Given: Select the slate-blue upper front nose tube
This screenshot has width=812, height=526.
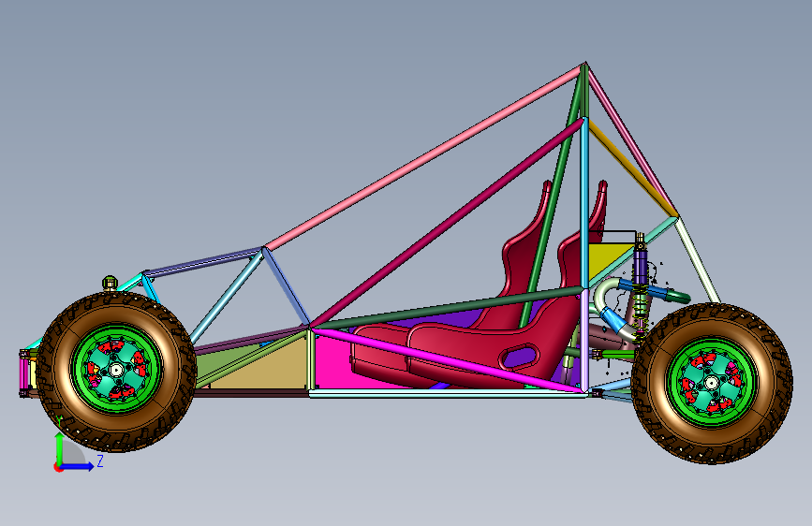Looking at the screenshot, I should point(203,262).
